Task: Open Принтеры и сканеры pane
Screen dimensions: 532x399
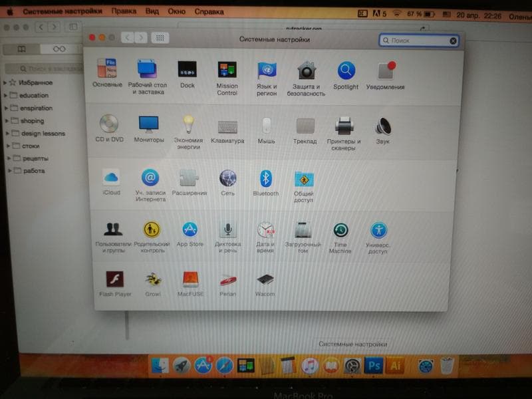Action: click(x=344, y=134)
